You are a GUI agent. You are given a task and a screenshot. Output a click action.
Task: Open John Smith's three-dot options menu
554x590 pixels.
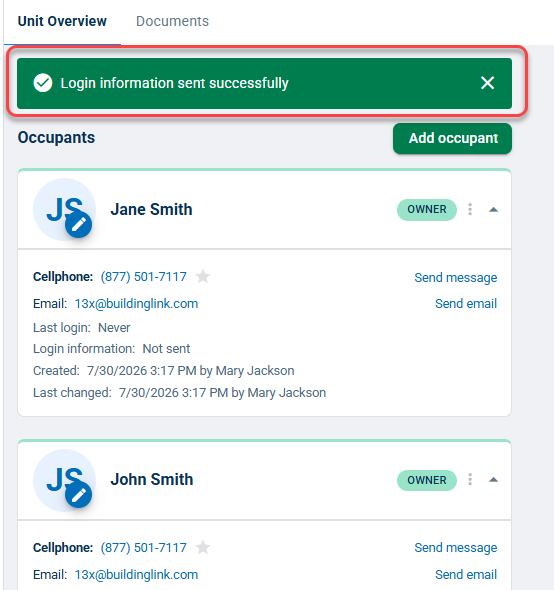click(470, 479)
